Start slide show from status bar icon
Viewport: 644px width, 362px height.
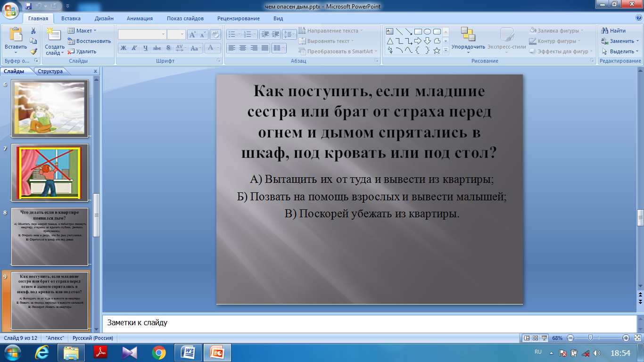coord(545,338)
